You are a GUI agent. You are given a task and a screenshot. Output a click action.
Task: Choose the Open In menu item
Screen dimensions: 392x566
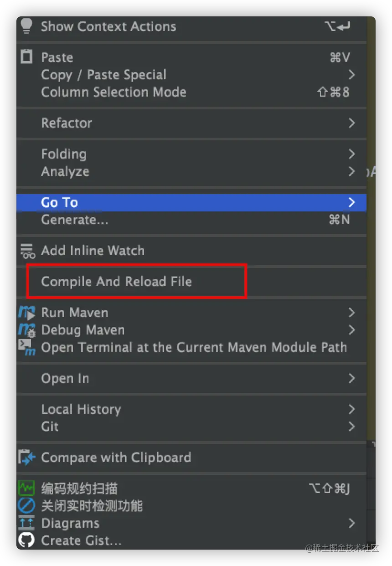pos(191,378)
